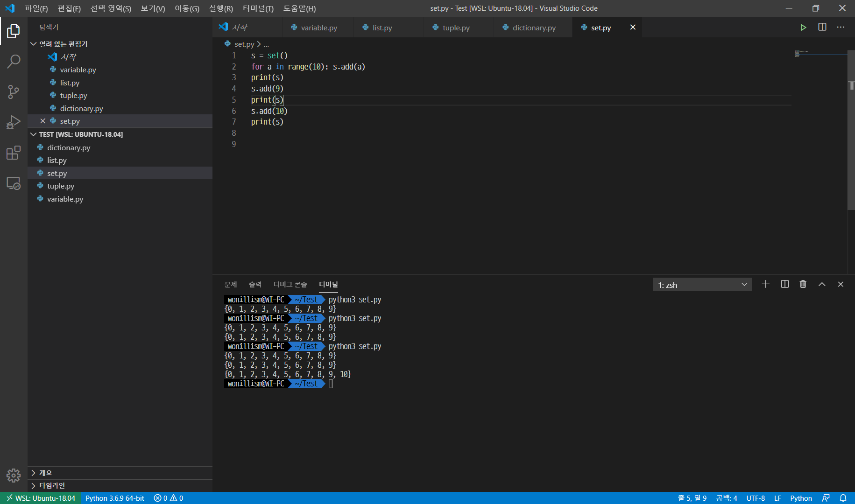This screenshot has width=855, height=504.
Task: Switch to the Welcome start tab
Action: (247, 28)
